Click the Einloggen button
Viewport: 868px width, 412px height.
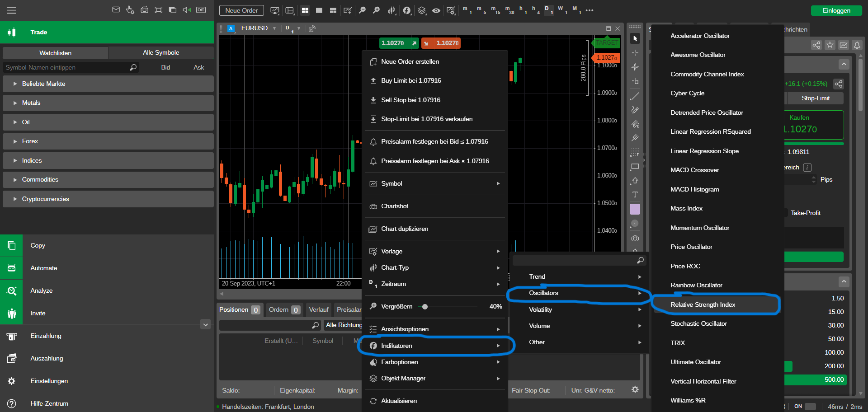[836, 10]
